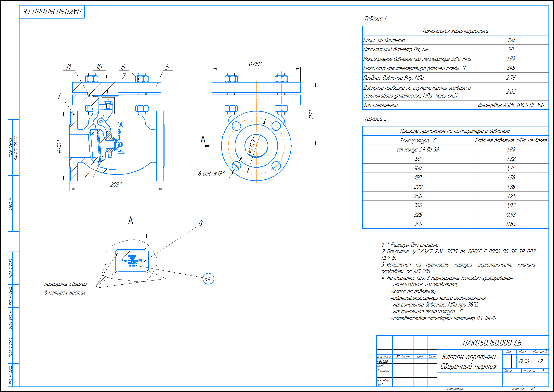Select value 150 in "Класс по давлению" row
The image size is (554, 392).
pos(511,40)
